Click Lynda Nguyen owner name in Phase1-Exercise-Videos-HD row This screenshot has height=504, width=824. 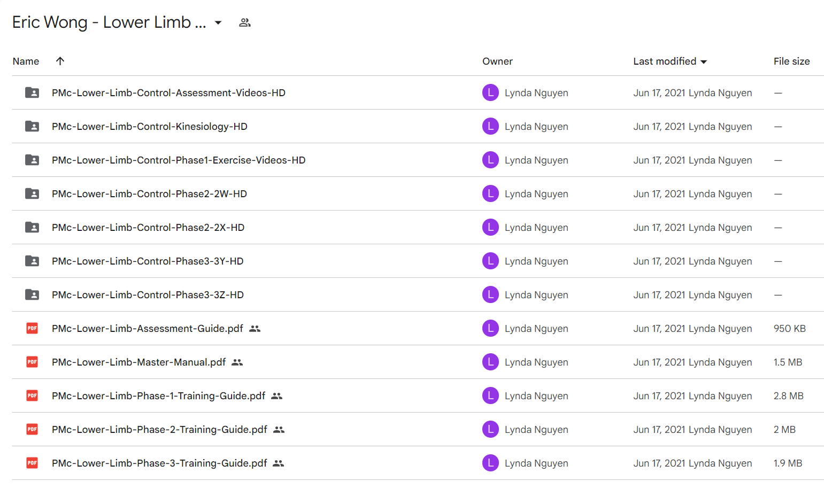(x=536, y=160)
